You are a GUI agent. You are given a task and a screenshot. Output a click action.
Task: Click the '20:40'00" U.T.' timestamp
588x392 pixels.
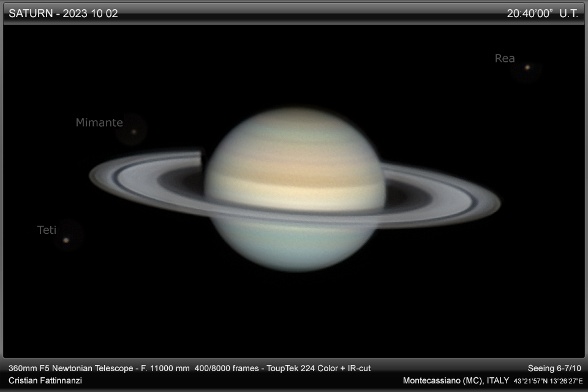click(x=542, y=13)
